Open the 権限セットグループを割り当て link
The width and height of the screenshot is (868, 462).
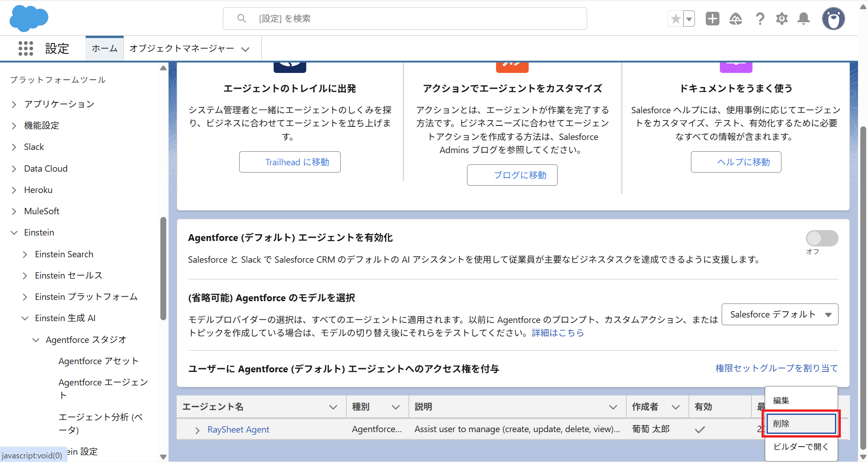pos(776,368)
